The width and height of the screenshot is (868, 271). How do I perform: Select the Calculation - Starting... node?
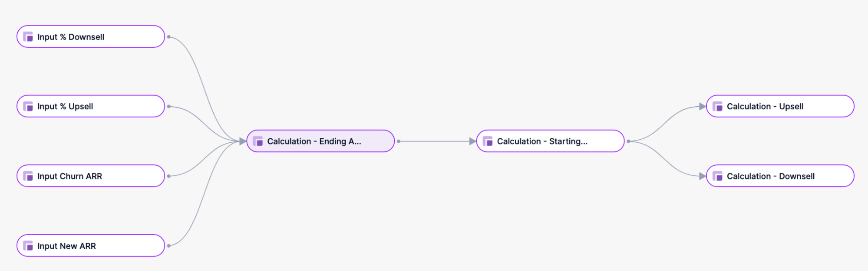coord(550,141)
